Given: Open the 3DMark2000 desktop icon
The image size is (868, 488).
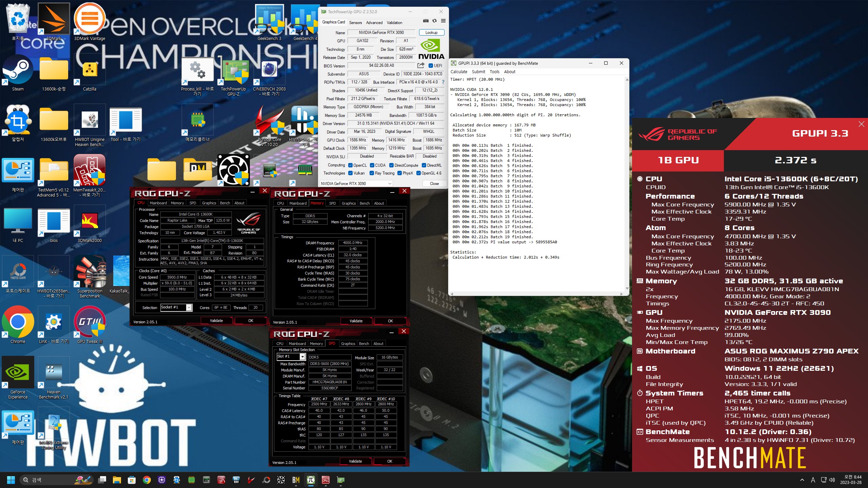Looking at the screenshot, I should 90,224.
